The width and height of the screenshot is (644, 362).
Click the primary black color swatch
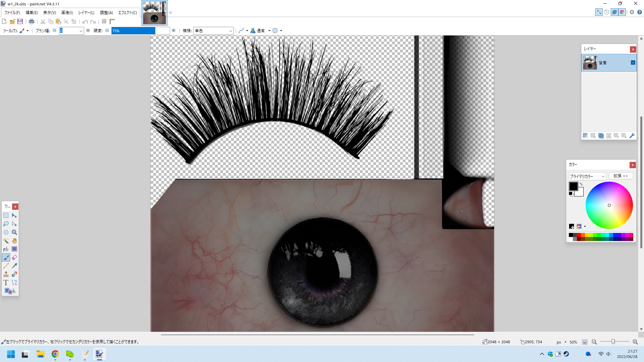(573, 186)
